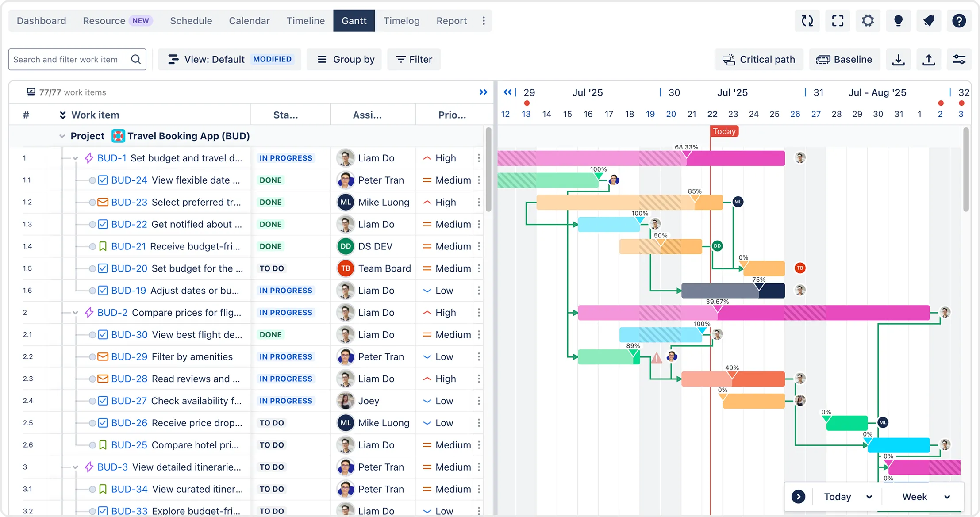The image size is (980, 517).
Task: Open row menu for BUD-19
Action: point(479,291)
